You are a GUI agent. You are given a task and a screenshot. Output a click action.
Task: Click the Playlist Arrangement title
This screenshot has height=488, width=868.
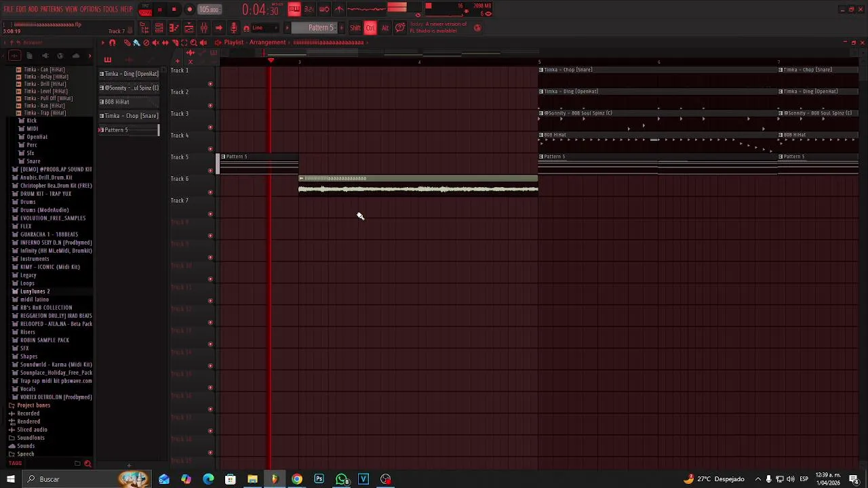pos(255,42)
